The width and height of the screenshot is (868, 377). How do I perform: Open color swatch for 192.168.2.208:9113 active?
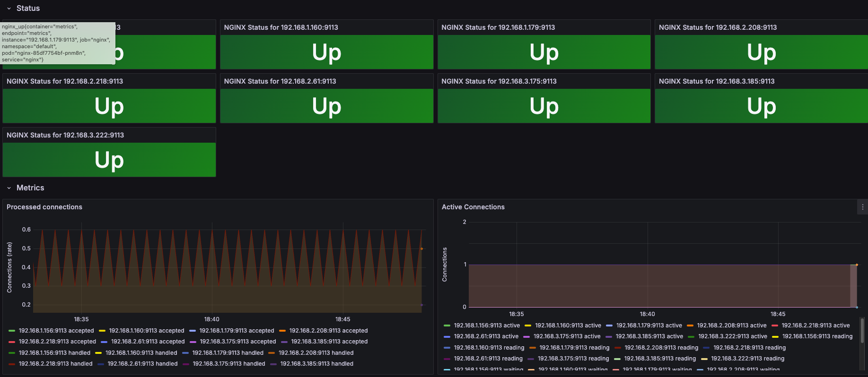[x=690, y=326]
